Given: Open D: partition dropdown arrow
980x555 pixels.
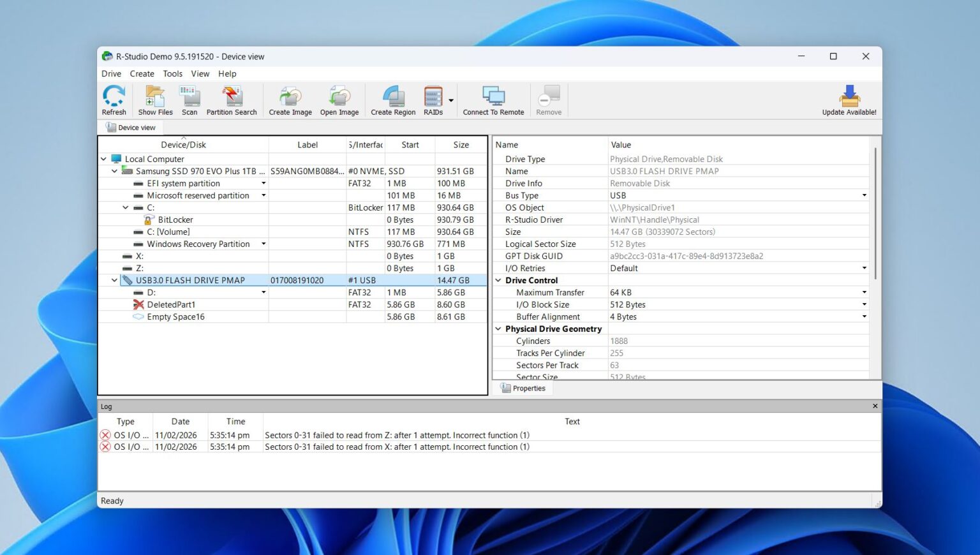Looking at the screenshot, I should (264, 292).
